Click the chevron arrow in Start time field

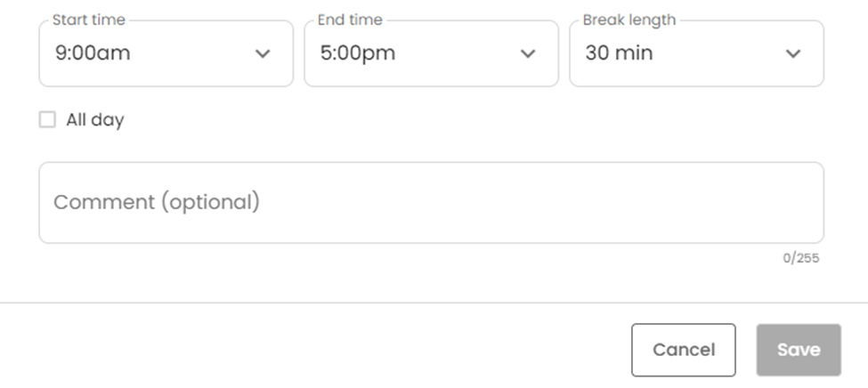coord(263,53)
